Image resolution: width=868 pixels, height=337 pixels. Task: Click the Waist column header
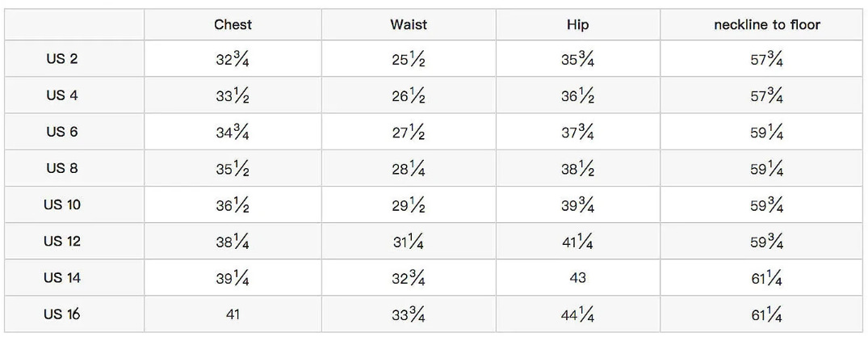pos(409,24)
